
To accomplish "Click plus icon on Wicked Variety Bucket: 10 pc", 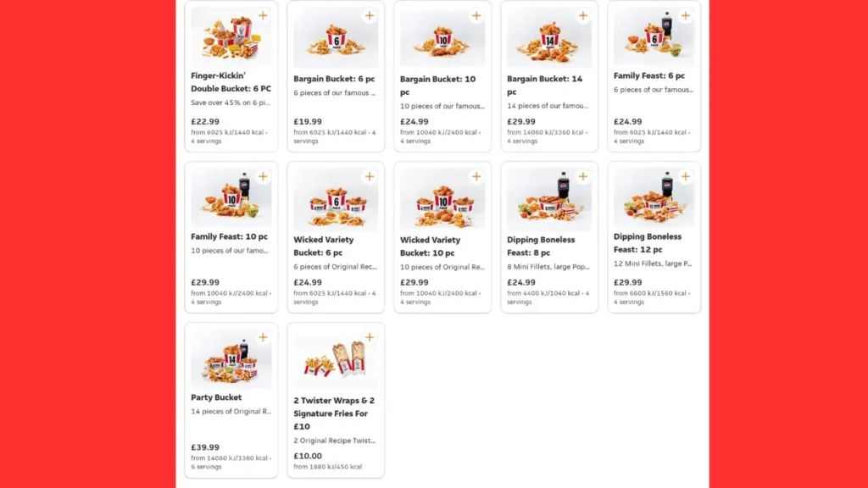I will [x=476, y=177].
